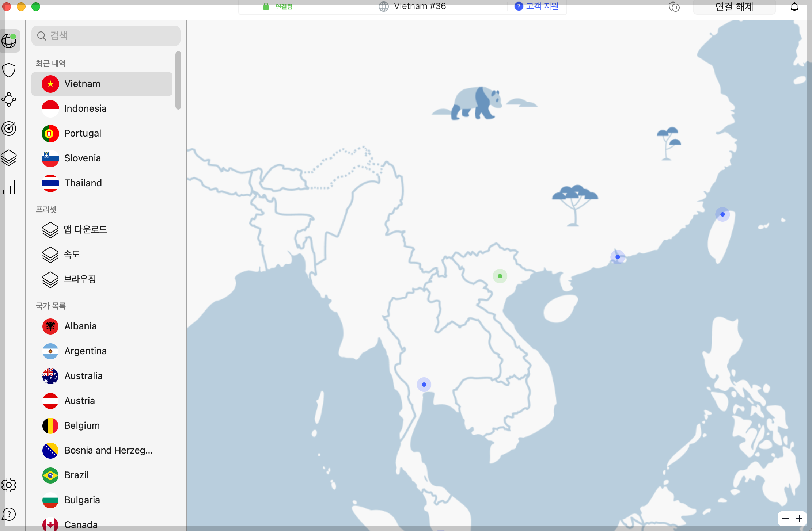Open the 고객 지원 support link
This screenshot has width=812, height=531.
click(x=537, y=6)
